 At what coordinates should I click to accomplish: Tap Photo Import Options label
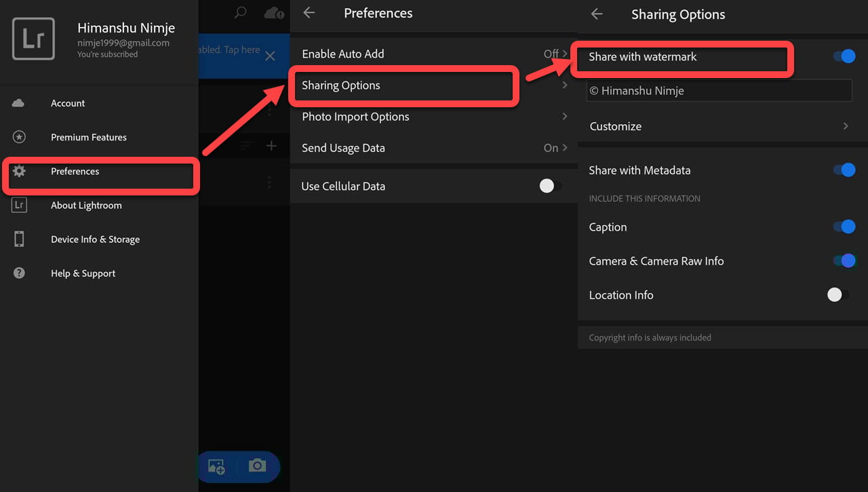pos(355,117)
